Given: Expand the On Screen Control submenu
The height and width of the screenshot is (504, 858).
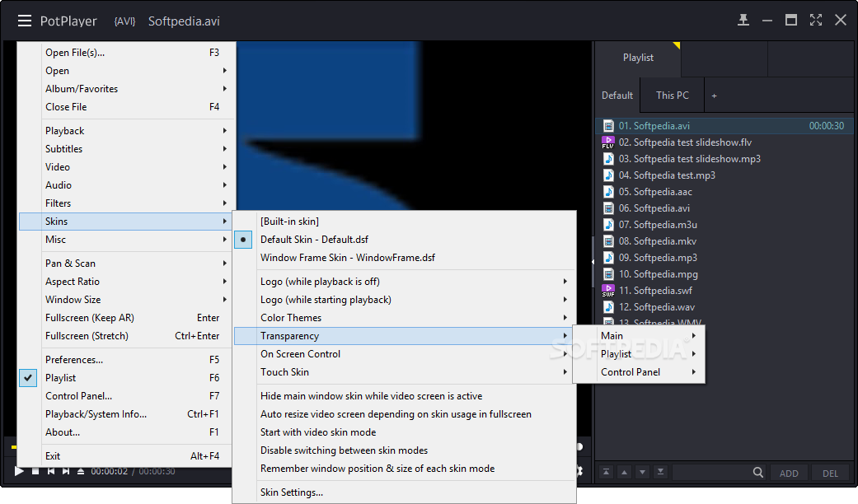Looking at the screenshot, I should [x=405, y=353].
